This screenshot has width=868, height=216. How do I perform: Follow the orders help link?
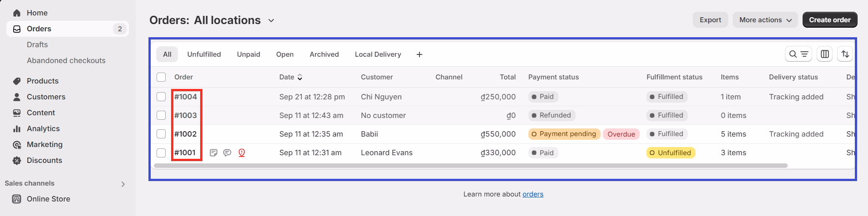click(533, 194)
